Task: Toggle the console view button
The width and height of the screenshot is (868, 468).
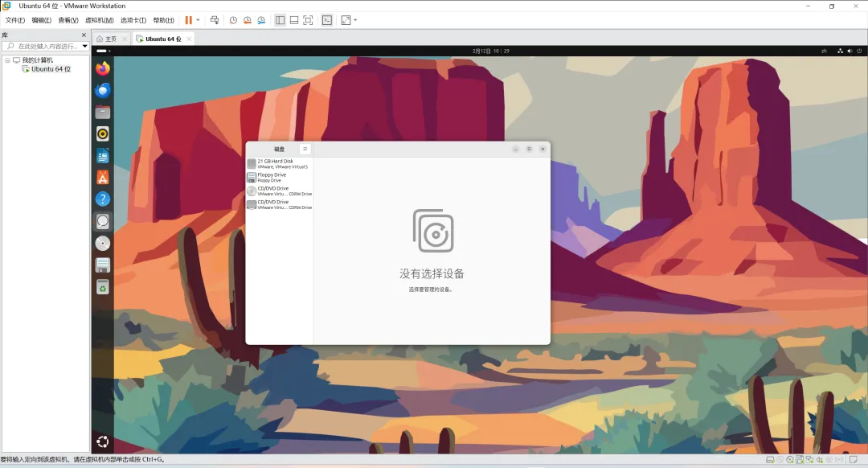Action: click(x=327, y=20)
